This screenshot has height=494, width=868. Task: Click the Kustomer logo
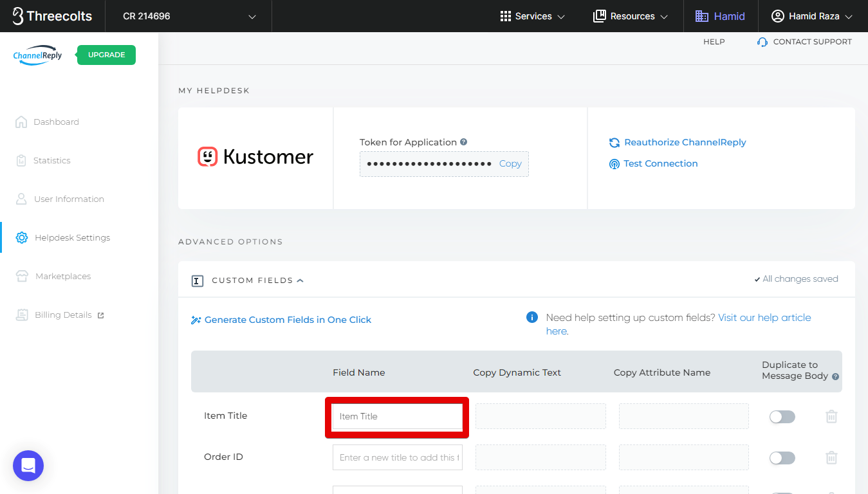click(255, 157)
